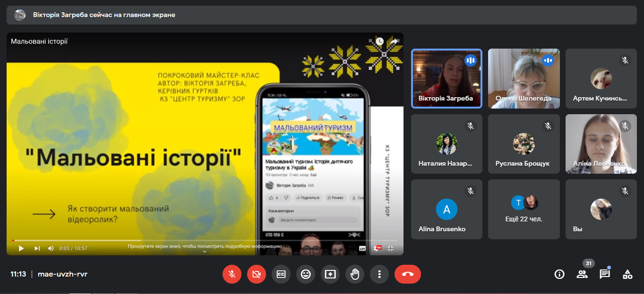This screenshot has width=644, height=294.
Task: Open the video quality settings gear
Action: tap(377, 248)
